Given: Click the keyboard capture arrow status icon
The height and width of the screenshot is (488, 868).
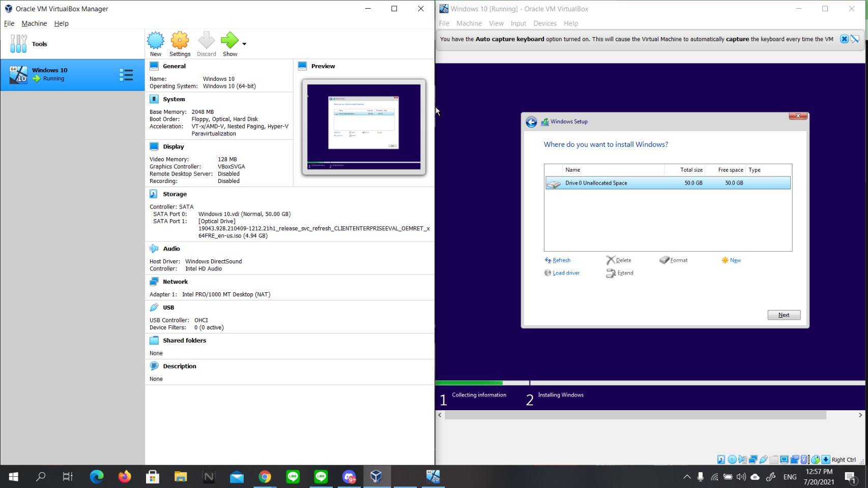Looking at the screenshot, I should 826,460.
